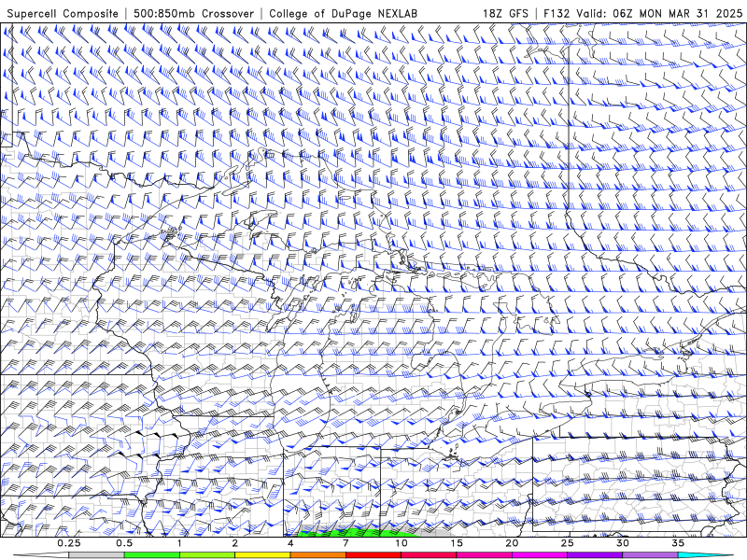Select legend value 25
The width and height of the screenshot is (747, 560).
point(567,543)
